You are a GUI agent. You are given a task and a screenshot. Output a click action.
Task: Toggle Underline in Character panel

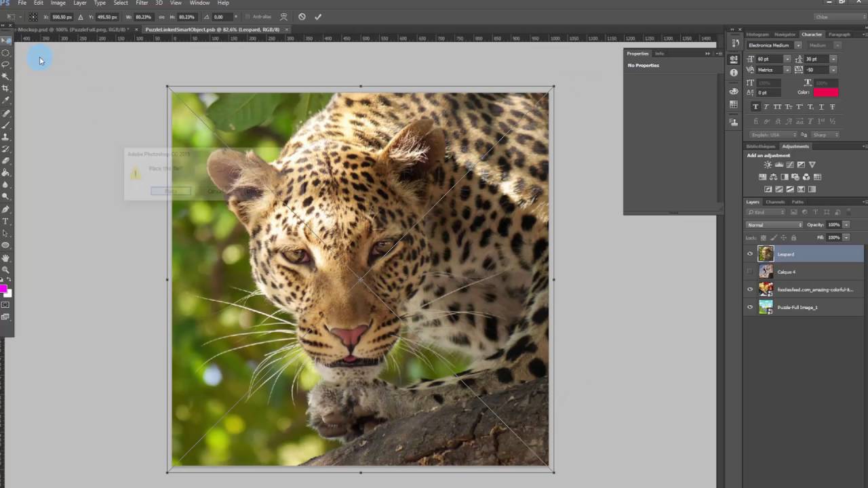(x=821, y=106)
